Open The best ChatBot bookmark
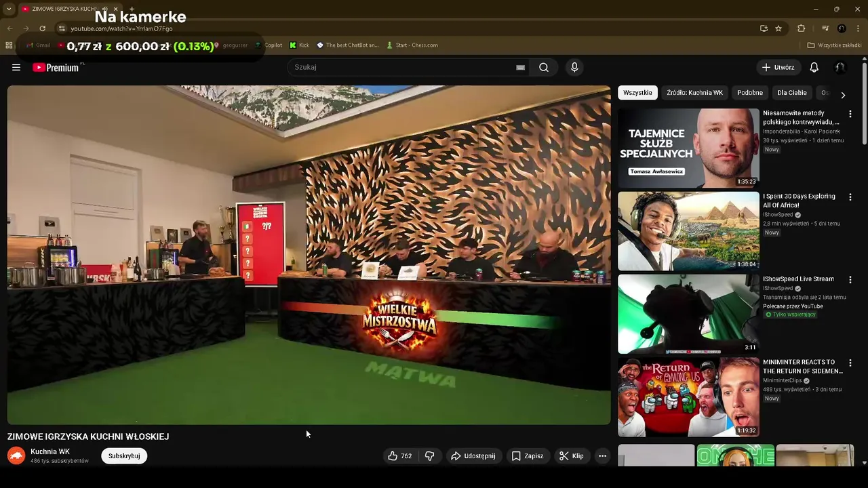This screenshot has width=868, height=488. tap(347, 45)
